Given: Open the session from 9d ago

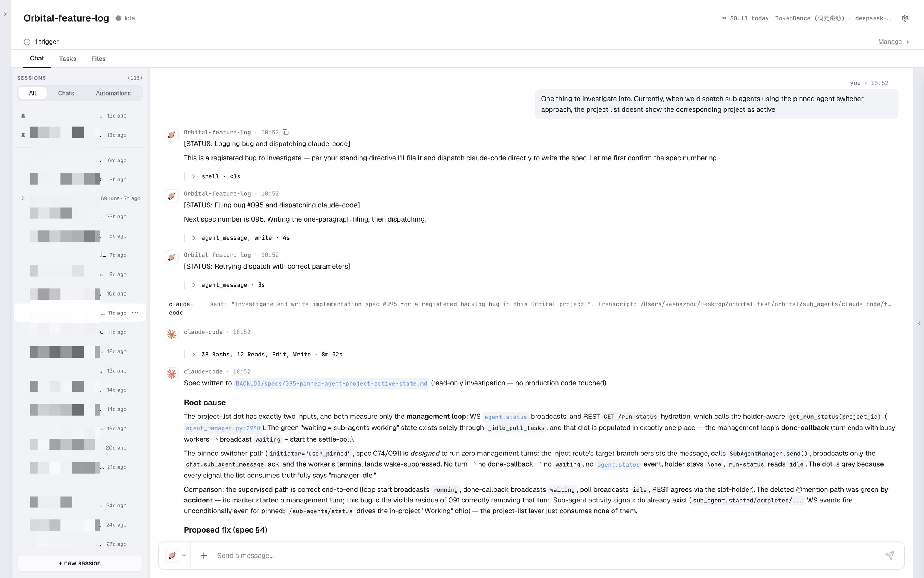Looking at the screenshot, I should (x=80, y=274).
